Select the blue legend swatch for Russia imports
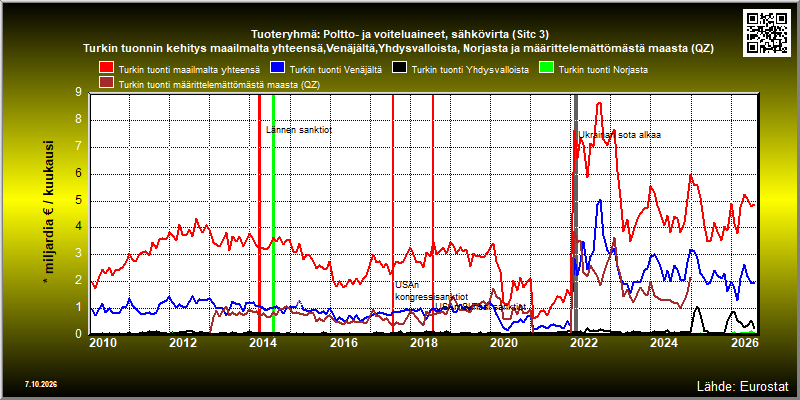The image size is (800, 400). (277, 69)
